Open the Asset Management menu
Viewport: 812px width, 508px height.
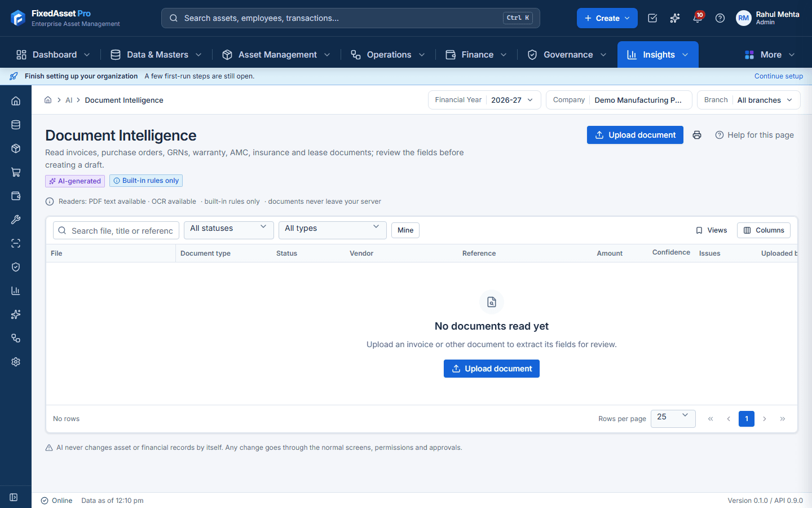pos(276,55)
